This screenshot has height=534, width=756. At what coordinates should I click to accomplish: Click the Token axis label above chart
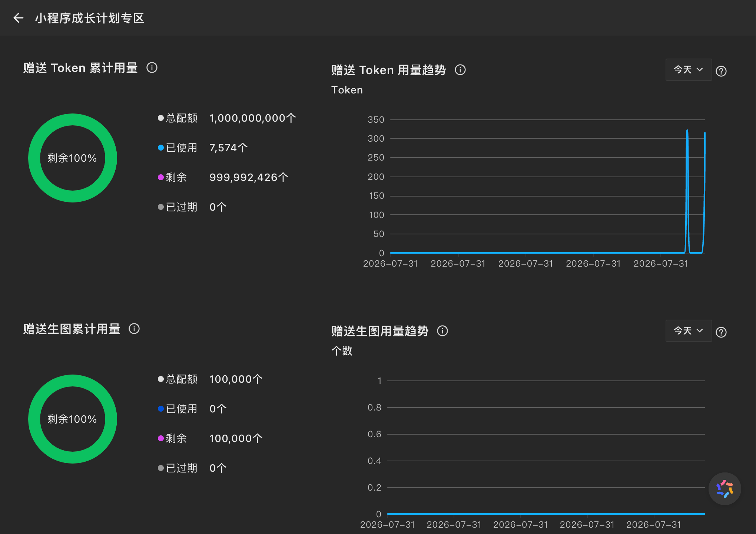tap(347, 90)
